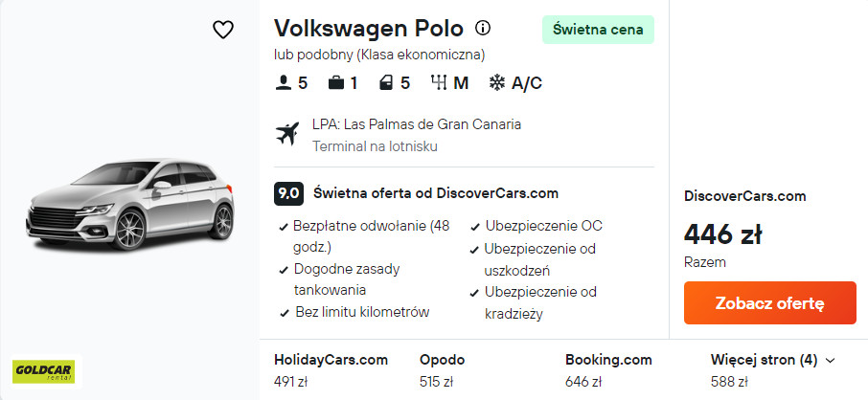Expand the Więcej stron (4) dropdown
The width and height of the screenshot is (868, 400).
(772, 361)
